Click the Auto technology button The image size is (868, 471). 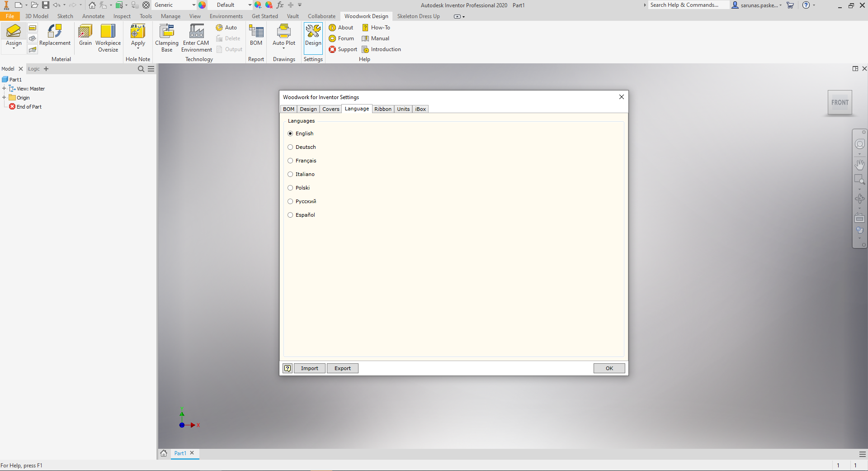226,28
